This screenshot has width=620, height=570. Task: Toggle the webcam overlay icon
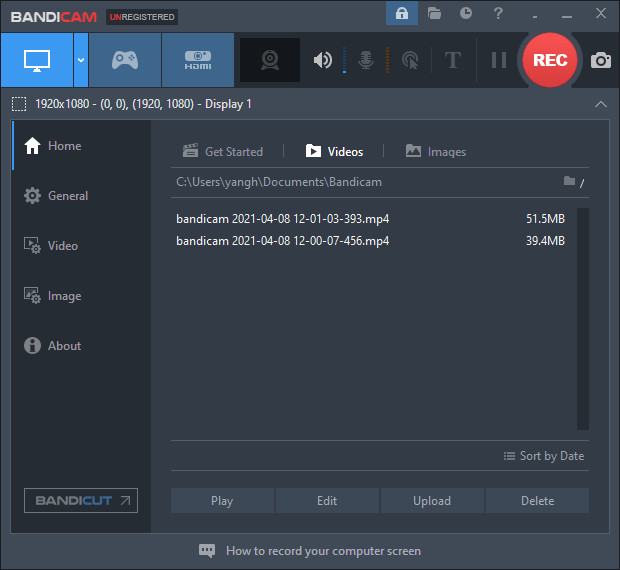coord(270,60)
